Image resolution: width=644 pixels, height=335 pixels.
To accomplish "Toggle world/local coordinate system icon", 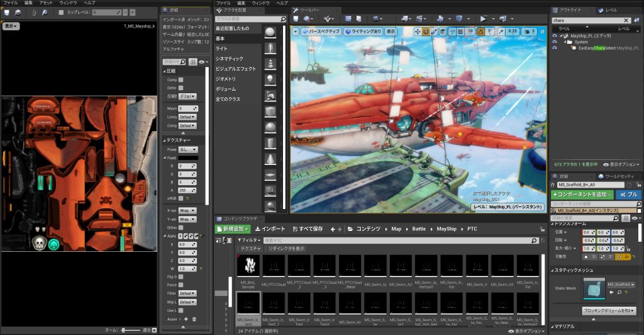I will (443, 31).
